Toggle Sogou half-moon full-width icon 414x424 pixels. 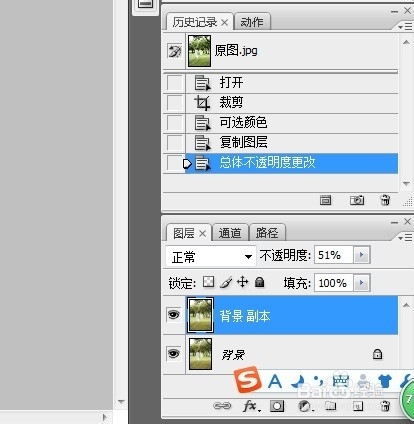pyautogui.click(x=298, y=381)
